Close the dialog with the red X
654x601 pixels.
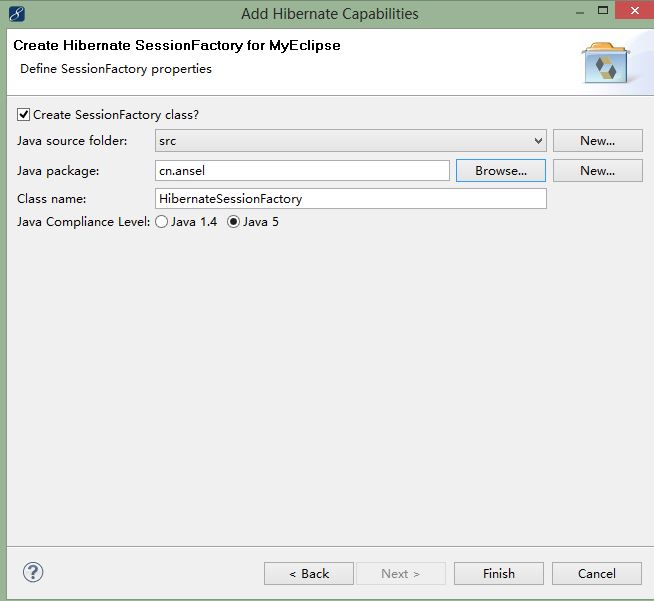pyautogui.click(x=634, y=10)
